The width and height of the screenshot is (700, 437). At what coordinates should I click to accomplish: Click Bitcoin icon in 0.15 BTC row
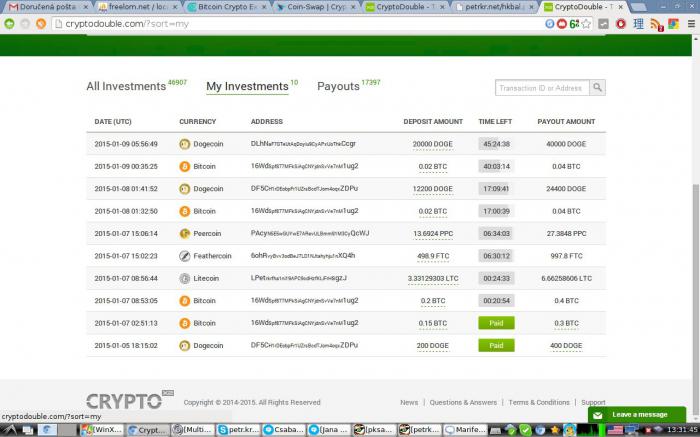184,323
